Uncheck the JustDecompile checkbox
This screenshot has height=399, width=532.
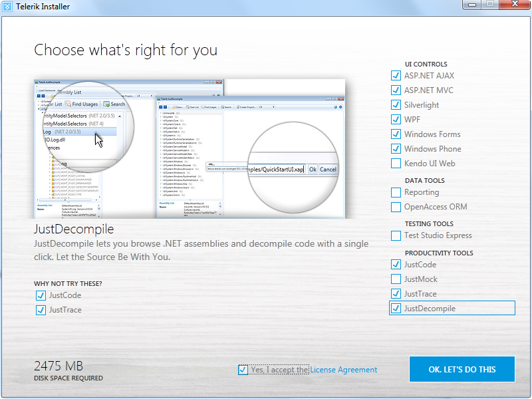[x=396, y=308]
